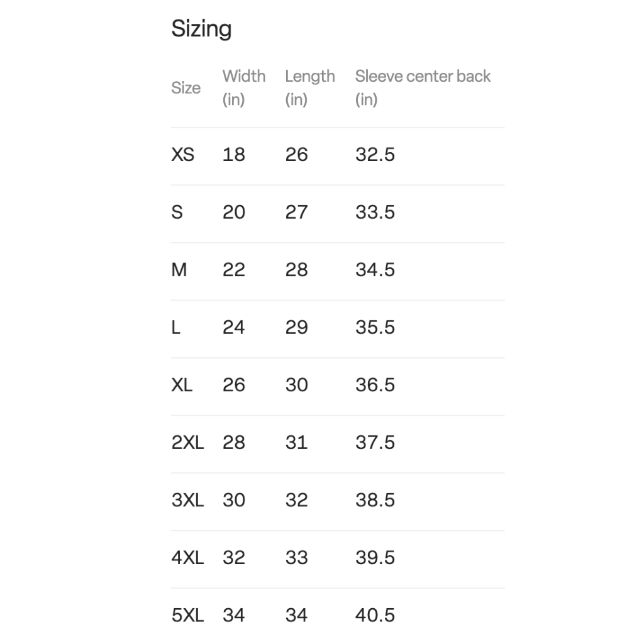Click the Length (in) column header
The image size is (644, 644).
point(309,87)
